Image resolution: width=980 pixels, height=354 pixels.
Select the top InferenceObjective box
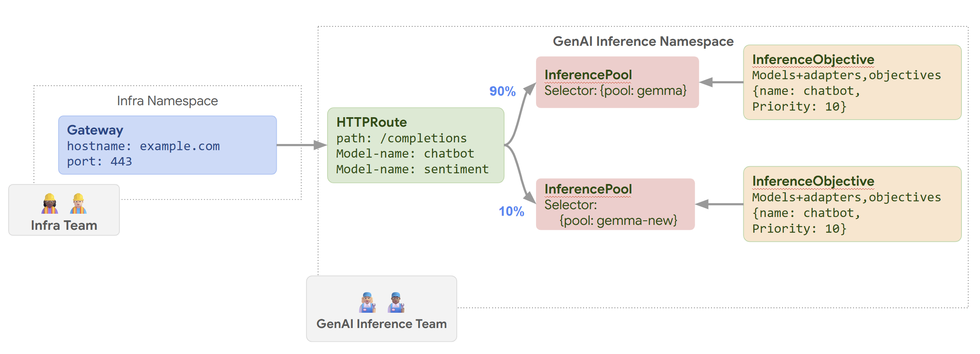point(852,83)
